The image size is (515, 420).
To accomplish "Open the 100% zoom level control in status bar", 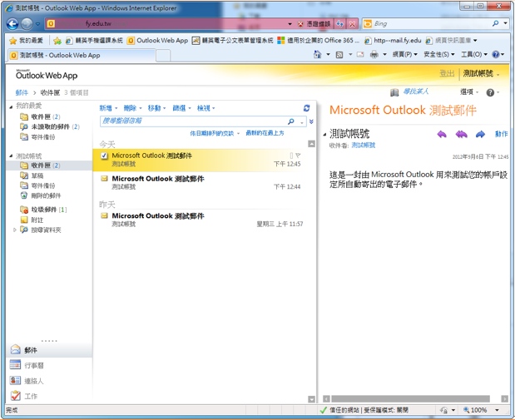I will click(x=481, y=410).
